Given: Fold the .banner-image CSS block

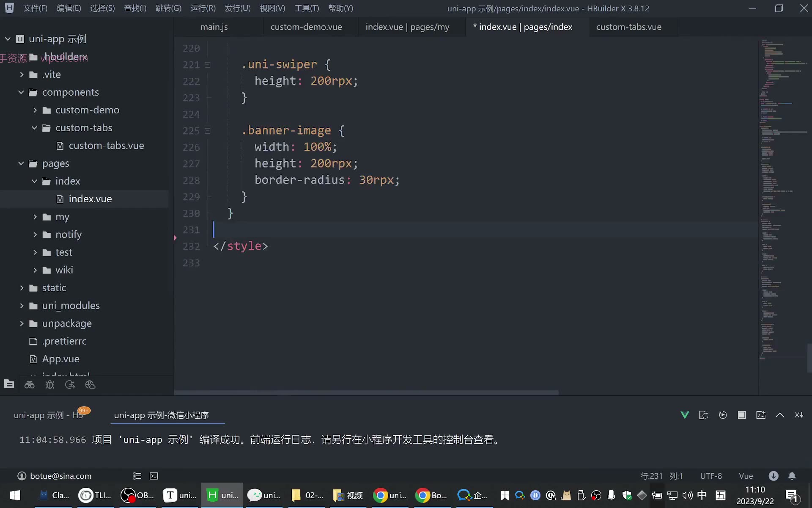Looking at the screenshot, I should coord(208,131).
